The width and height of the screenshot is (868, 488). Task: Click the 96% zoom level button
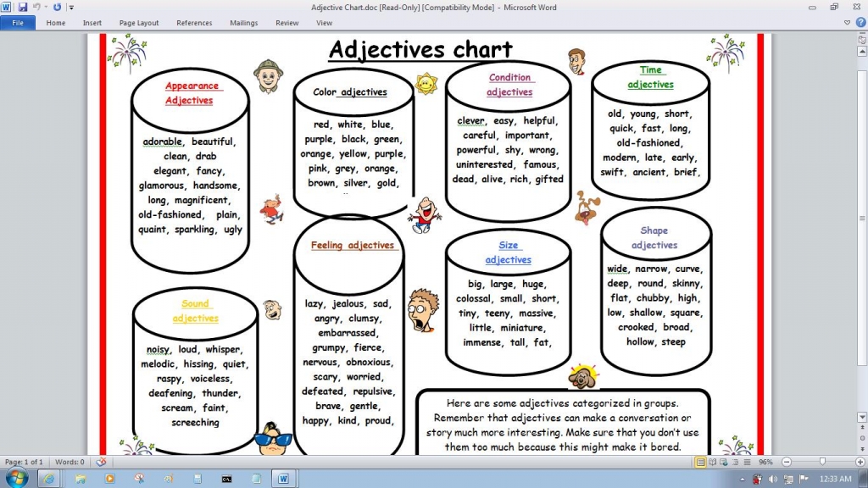click(x=765, y=462)
